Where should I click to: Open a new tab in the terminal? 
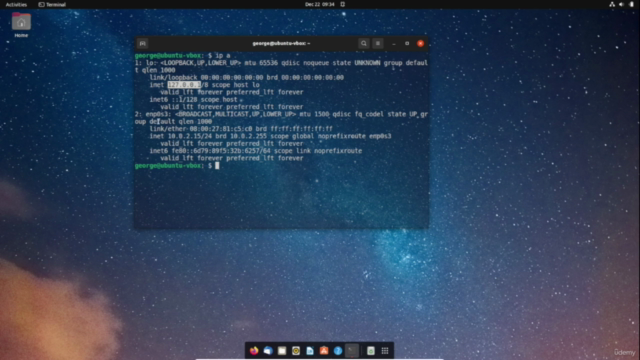pos(142,43)
